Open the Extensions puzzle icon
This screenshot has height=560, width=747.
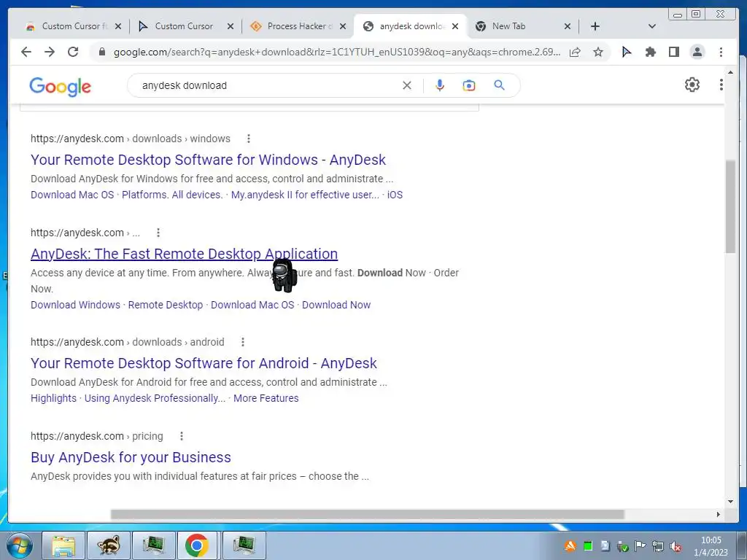(x=650, y=52)
